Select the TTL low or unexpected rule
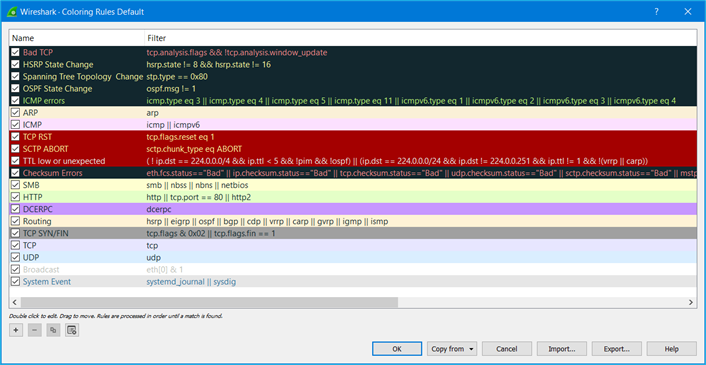706x365 pixels. (64, 161)
